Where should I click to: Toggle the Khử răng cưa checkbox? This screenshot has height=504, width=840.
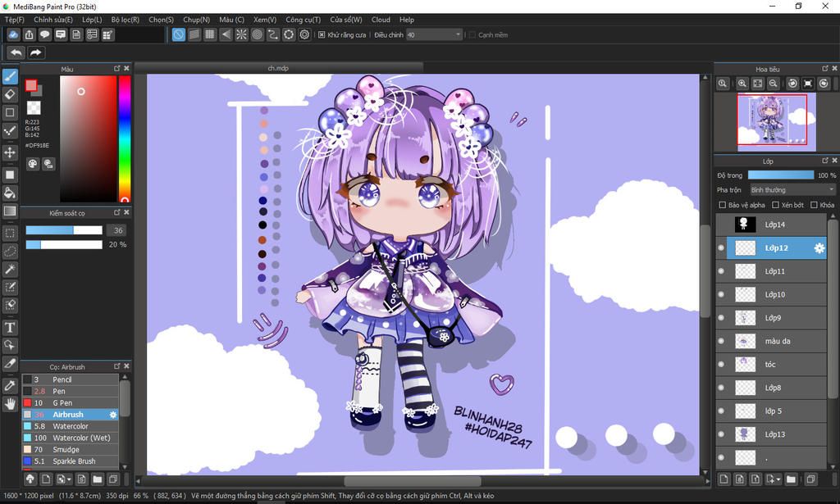coord(322,34)
